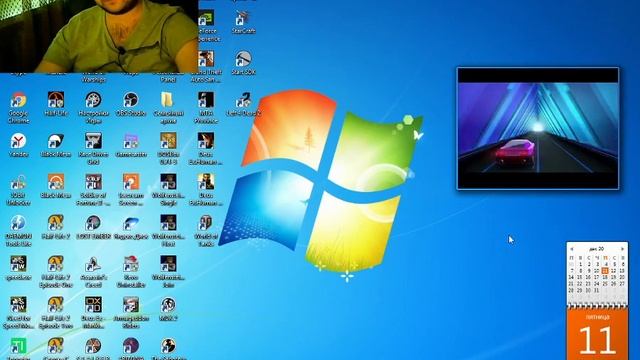Launch the Half-Life game shortcut

coord(56,104)
